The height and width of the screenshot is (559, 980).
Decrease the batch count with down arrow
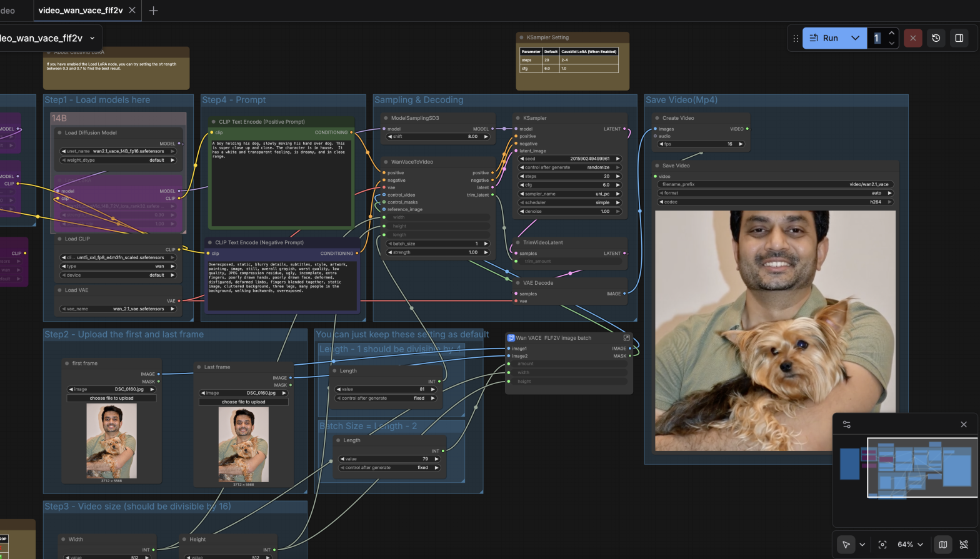[892, 43]
